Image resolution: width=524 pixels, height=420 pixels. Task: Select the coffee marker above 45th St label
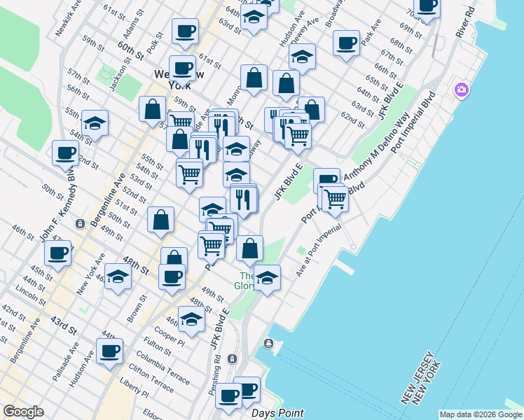point(57,255)
